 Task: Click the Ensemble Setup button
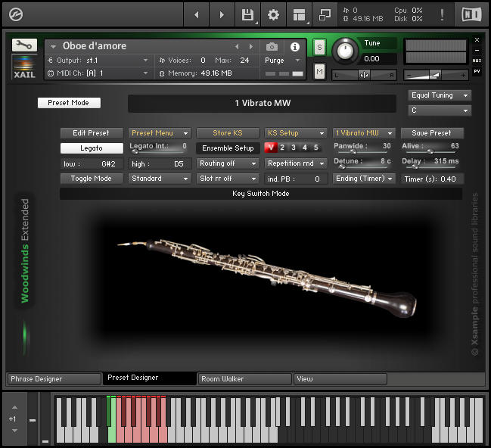tap(228, 148)
